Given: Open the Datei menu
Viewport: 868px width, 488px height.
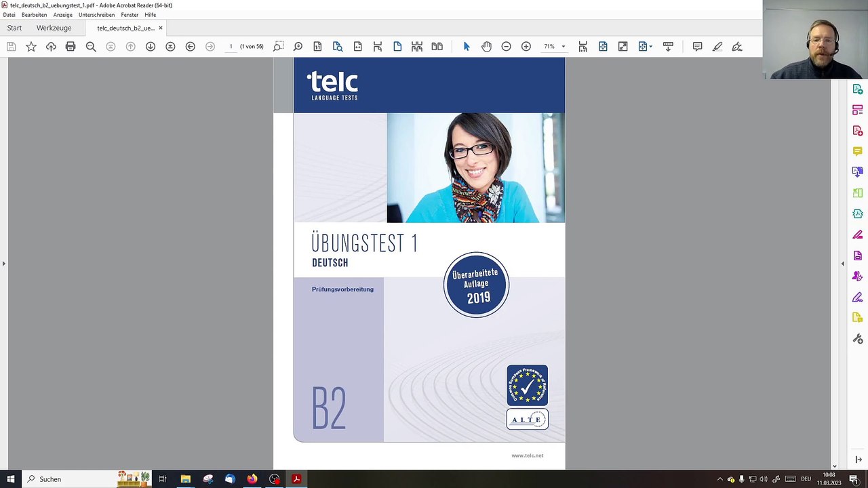Looking at the screenshot, I should point(9,15).
